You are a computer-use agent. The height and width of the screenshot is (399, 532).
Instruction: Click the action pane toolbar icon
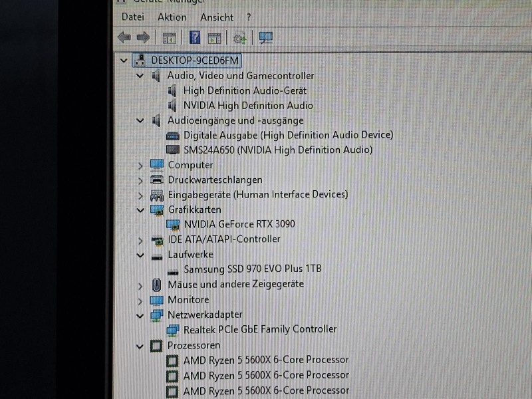214,38
